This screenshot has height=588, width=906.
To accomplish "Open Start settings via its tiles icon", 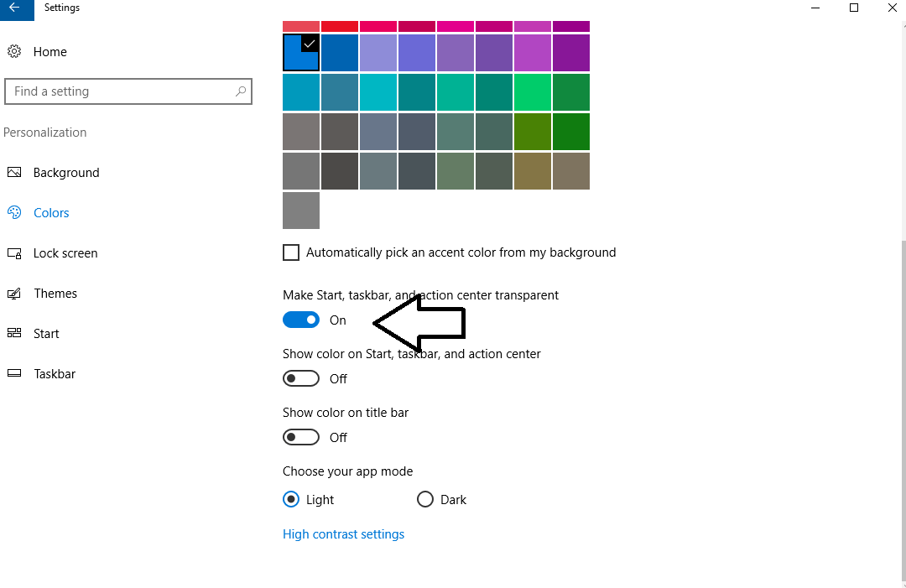I will click(x=14, y=334).
